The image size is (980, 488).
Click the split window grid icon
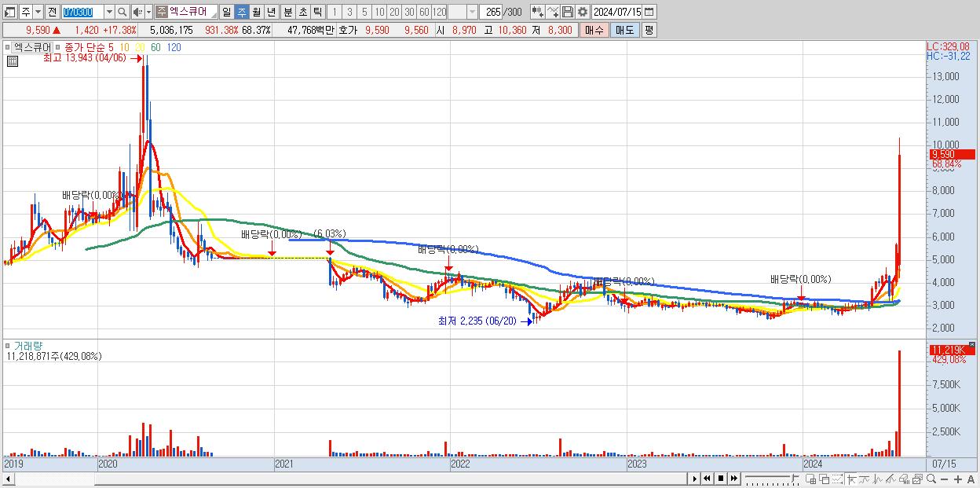tap(811, 479)
